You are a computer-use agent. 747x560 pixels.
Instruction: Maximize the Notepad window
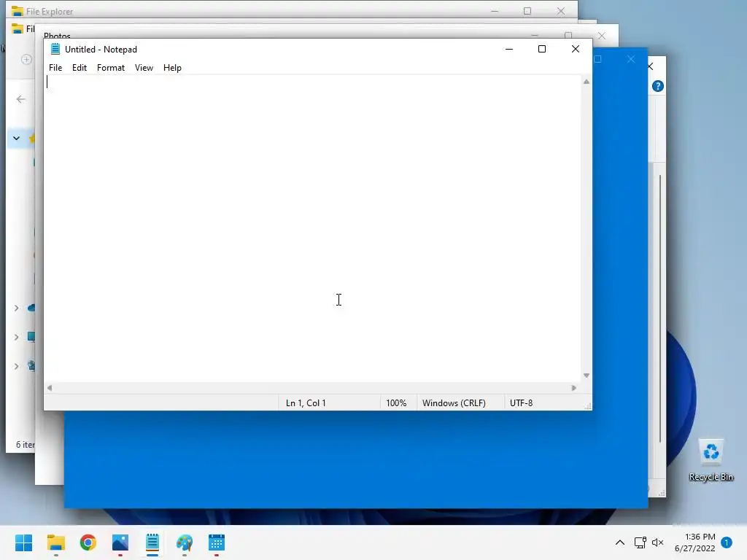[x=542, y=49]
